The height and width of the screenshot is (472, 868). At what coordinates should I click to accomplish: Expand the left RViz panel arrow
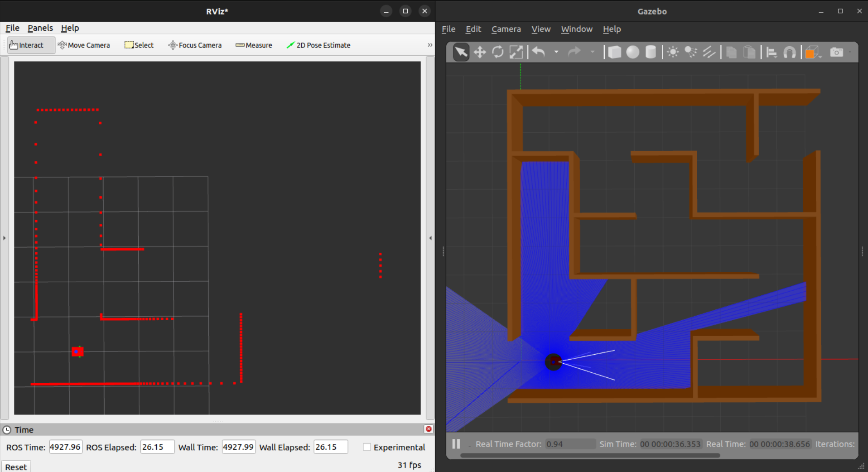pos(5,238)
